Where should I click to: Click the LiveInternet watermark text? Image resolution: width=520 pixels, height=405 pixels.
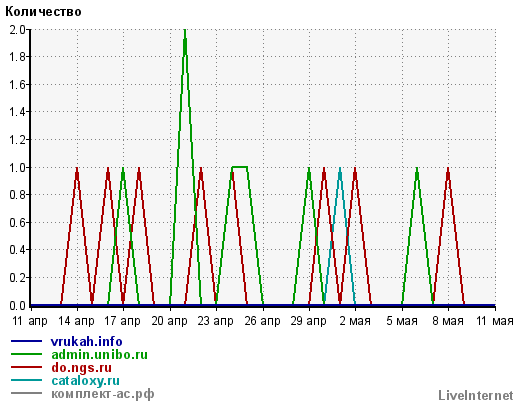pos(476,395)
